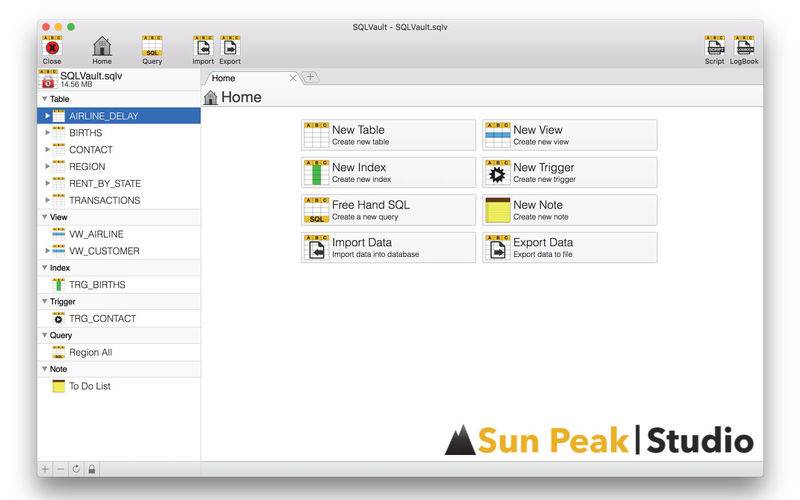Click the Import Data button
Screen dimensions: 800x500
pos(388,247)
